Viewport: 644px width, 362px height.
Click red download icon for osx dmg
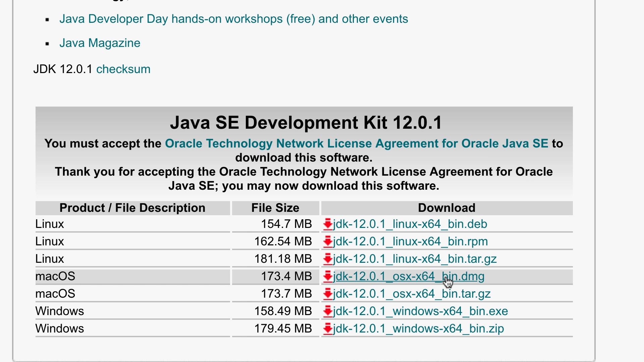tap(327, 276)
